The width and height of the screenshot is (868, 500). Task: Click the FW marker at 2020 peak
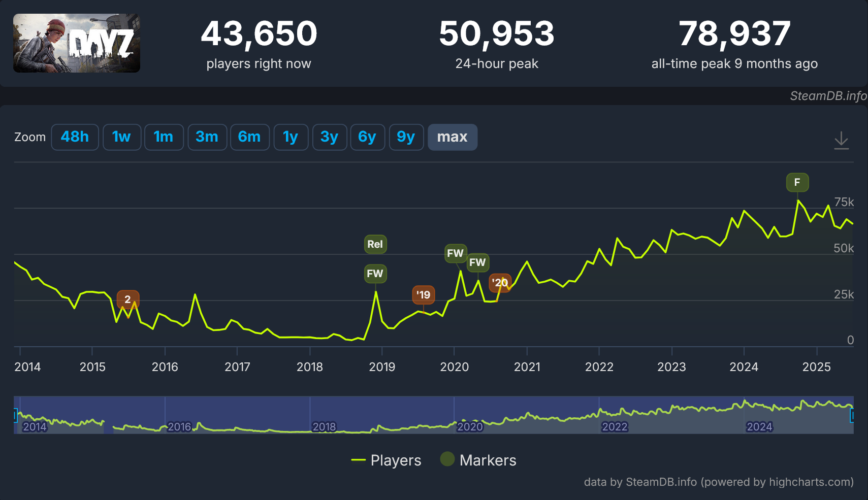[x=455, y=253]
